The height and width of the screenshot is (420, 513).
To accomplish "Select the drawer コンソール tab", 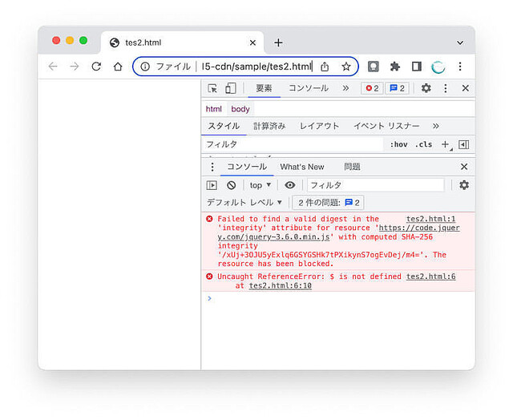I will pyautogui.click(x=247, y=167).
